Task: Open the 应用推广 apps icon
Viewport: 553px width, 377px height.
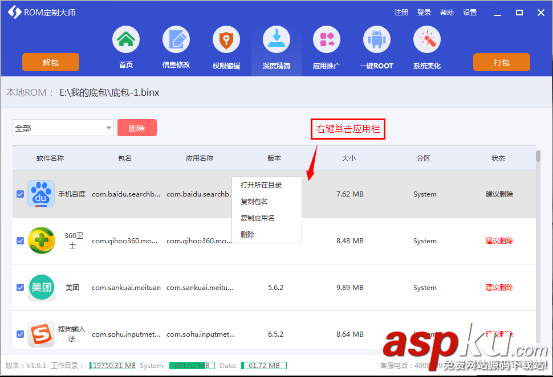Action: [x=327, y=39]
